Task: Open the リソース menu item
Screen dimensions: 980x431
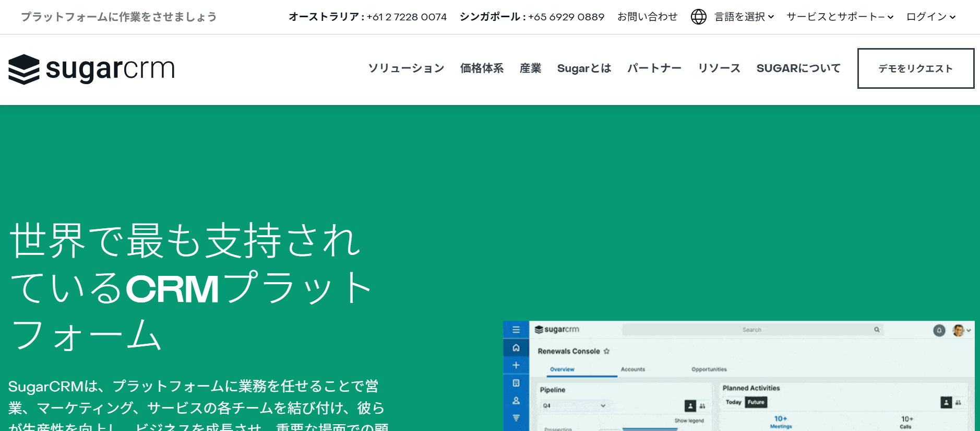Action: 719,68
